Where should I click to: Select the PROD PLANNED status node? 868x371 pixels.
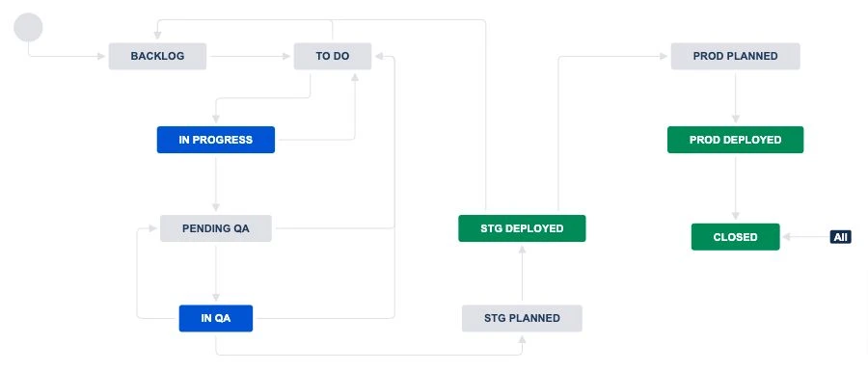coord(735,57)
